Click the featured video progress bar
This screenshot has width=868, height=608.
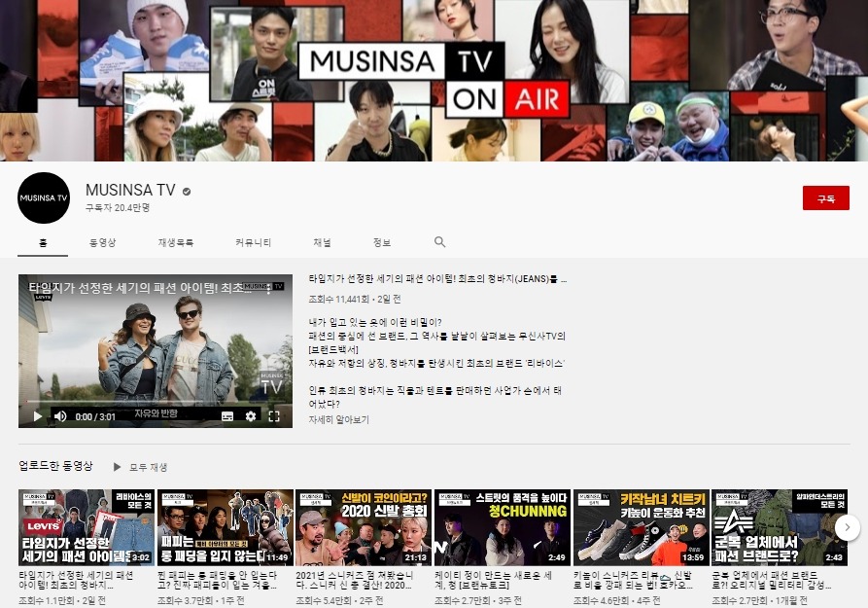pyautogui.click(x=156, y=402)
